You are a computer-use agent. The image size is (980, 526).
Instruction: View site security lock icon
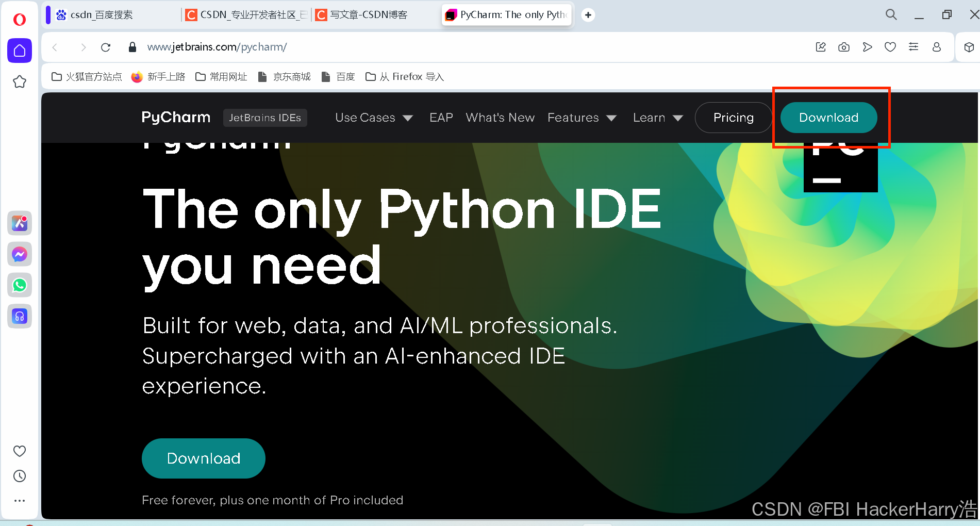point(132,47)
